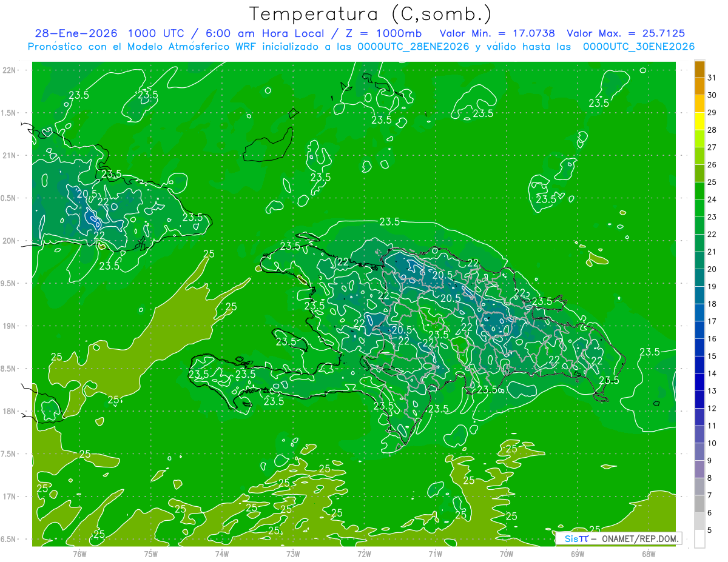Image resolution: width=728 pixels, height=562 pixels.
Task: Click legend value "29" on color scale
Action: (x=712, y=113)
